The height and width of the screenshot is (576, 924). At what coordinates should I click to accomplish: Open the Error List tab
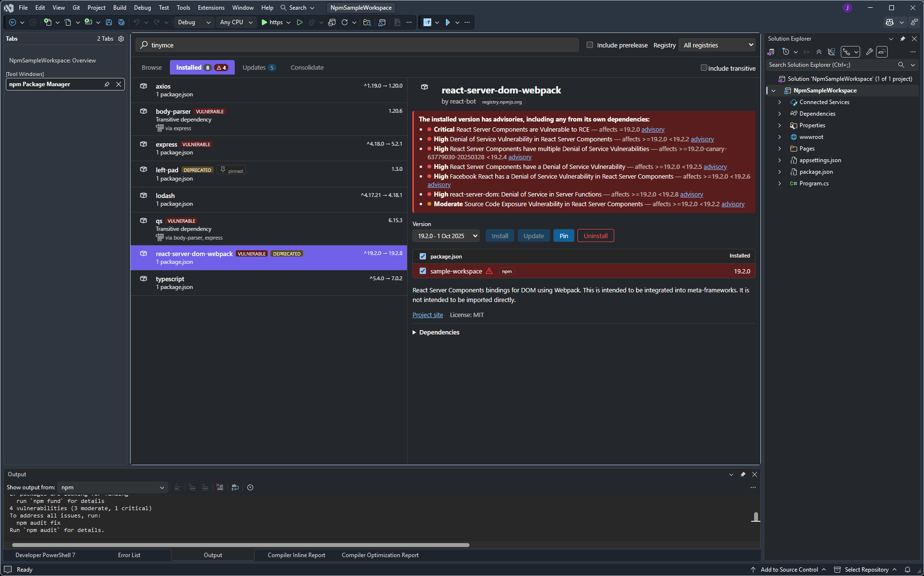pyautogui.click(x=129, y=555)
